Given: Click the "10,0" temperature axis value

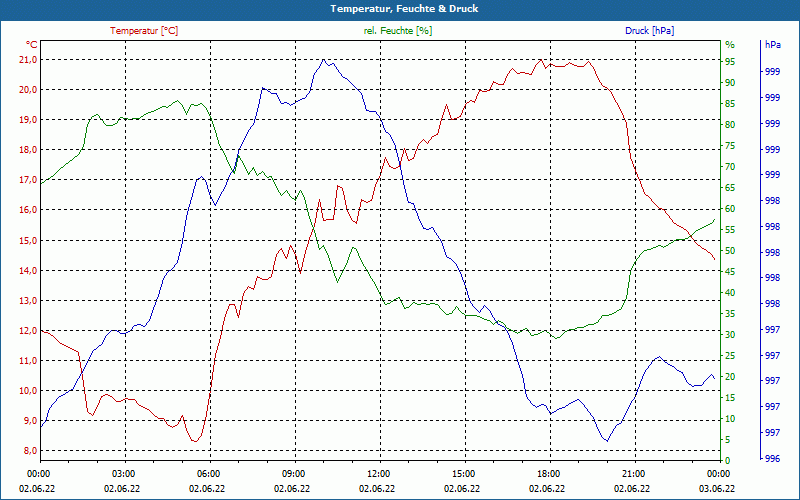Looking at the screenshot, I should (28, 391).
